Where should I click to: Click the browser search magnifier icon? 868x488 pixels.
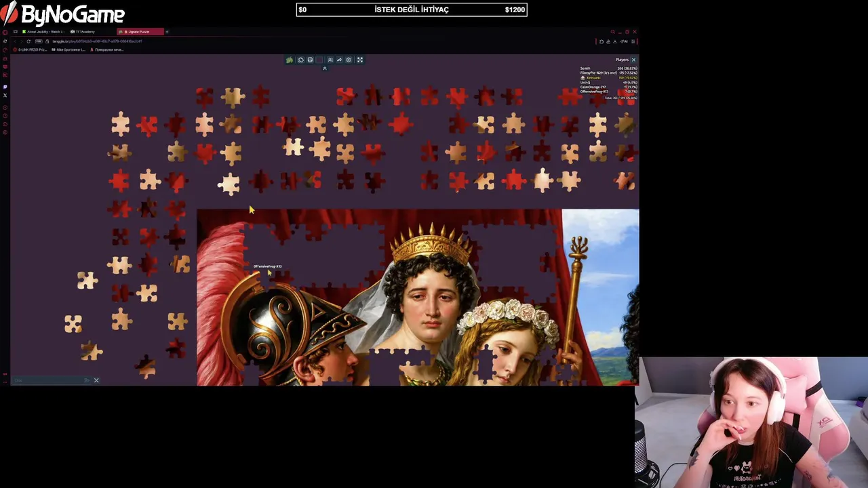point(612,32)
